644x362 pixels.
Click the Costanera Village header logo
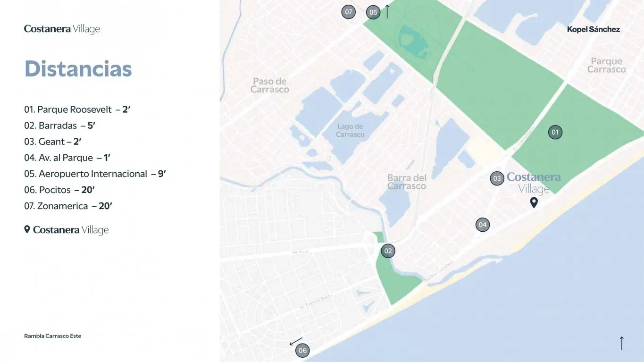62,29
